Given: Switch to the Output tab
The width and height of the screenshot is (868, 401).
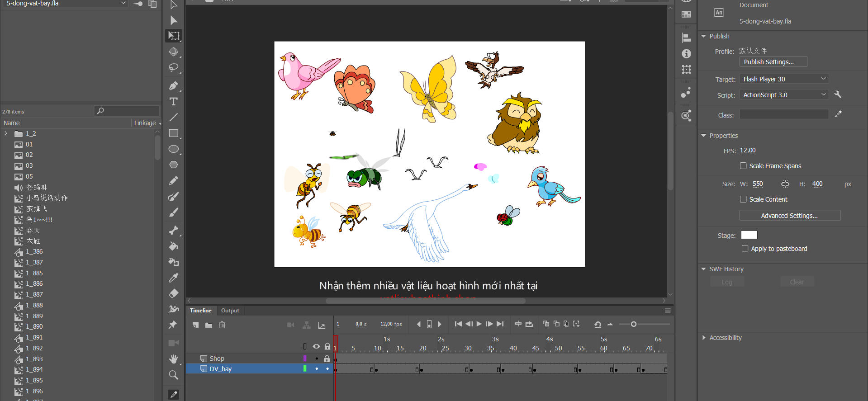Looking at the screenshot, I should point(230,311).
